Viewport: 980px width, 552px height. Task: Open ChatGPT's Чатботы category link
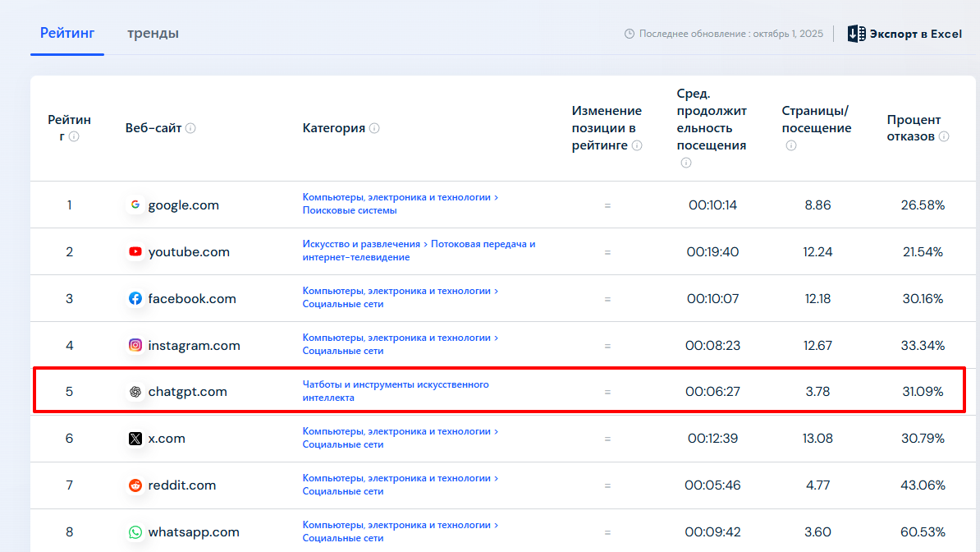(395, 391)
